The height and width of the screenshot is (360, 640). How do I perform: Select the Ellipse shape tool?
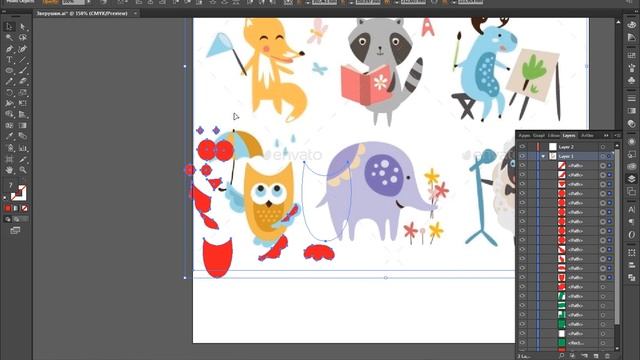point(9,71)
